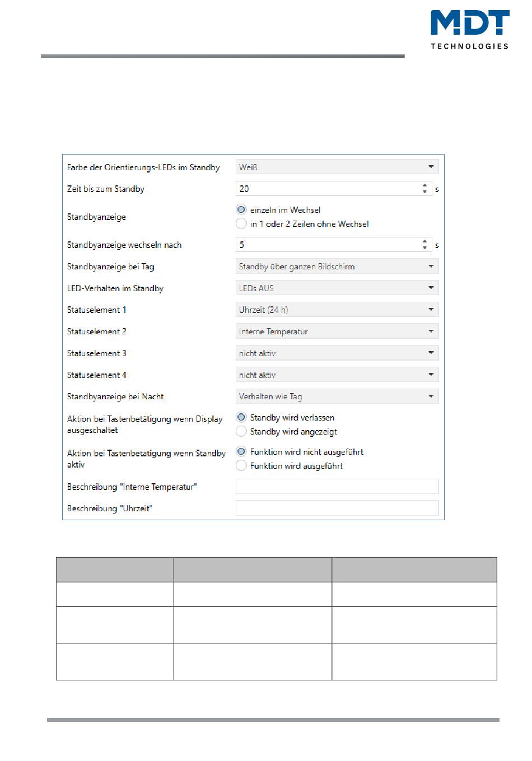Open the Standbyanzeige bei Nacht dropdown
This screenshot has height=761, width=532.
(x=337, y=396)
